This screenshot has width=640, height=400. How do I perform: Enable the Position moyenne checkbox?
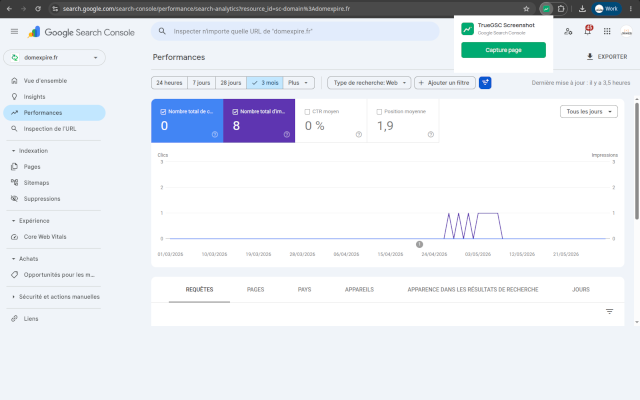tap(379, 111)
